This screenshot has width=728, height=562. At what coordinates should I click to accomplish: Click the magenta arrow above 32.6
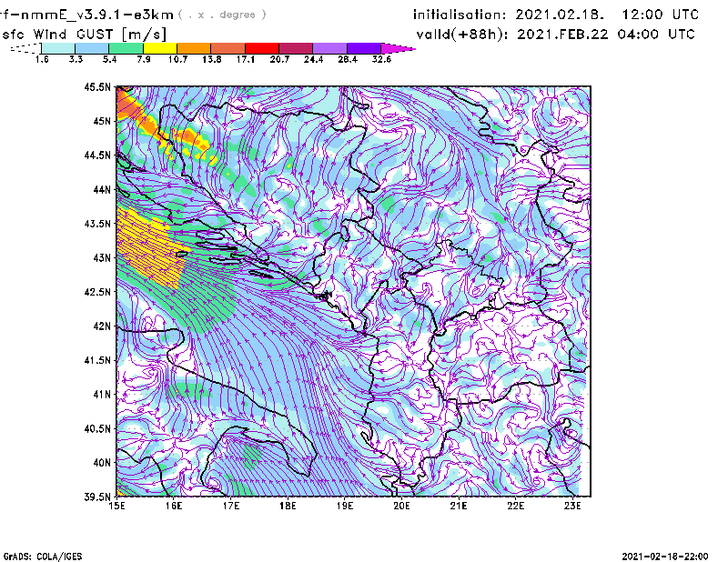(398, 48)
